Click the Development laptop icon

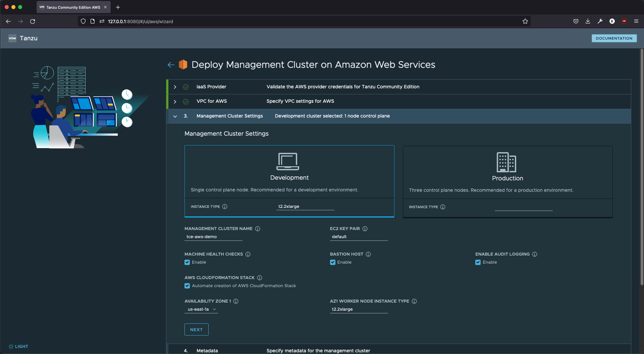[x=288, y=162]
